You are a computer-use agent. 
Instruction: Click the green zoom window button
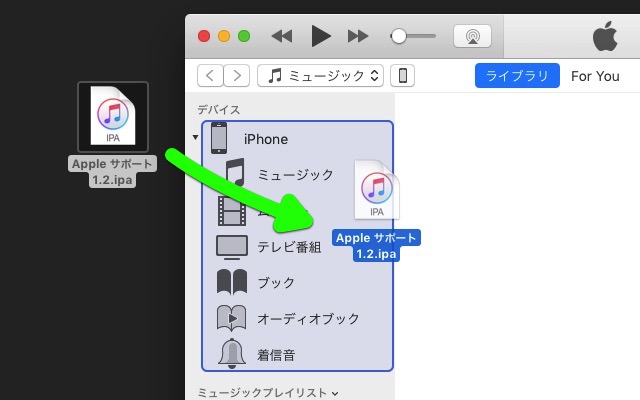[x=244, y=36]
